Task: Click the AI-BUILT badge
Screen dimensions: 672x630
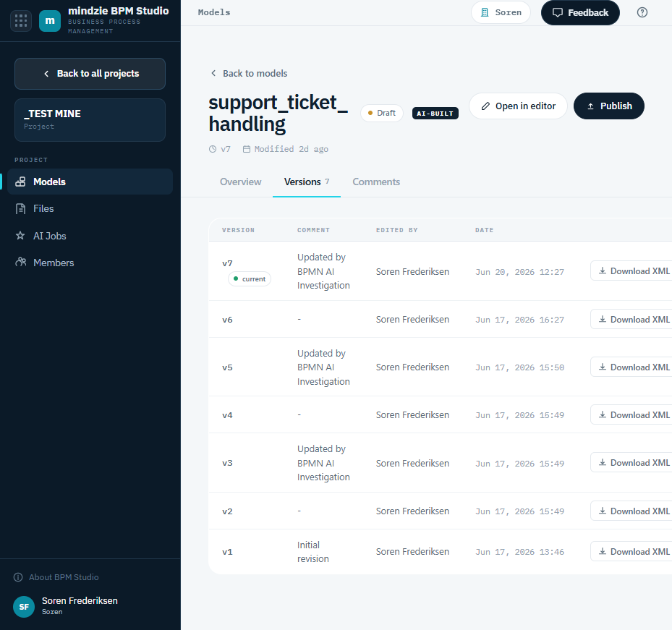Action: [x=435, y=113]
